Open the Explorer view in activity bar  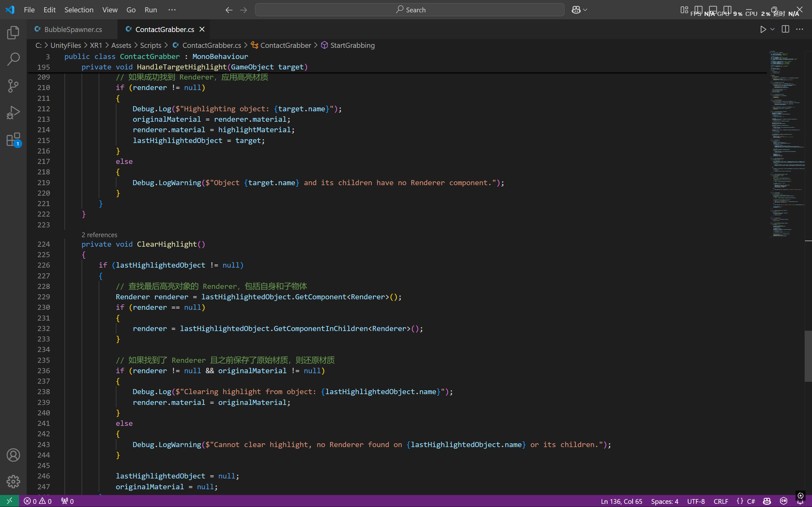point(13,32)
